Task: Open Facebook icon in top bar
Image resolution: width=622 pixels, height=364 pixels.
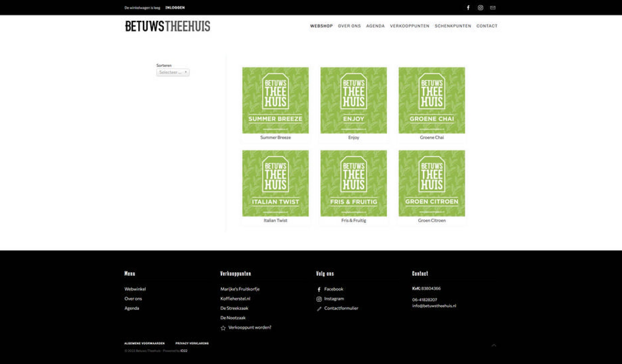Action: point(468,8)
